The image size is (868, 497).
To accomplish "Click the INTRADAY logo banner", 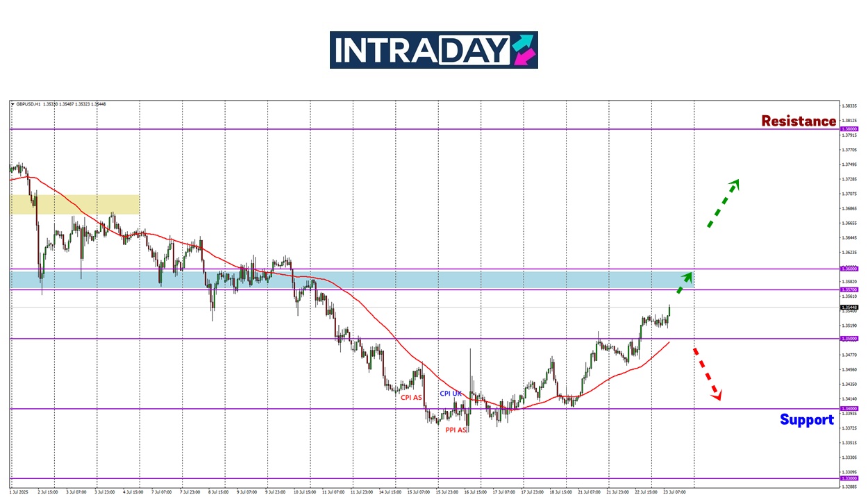I will pos(433,50).
